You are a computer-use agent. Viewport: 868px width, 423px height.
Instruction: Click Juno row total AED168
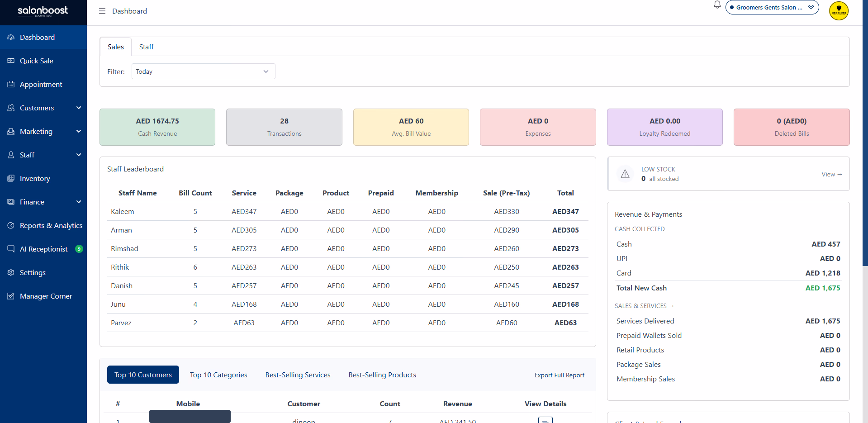point(565,304)
